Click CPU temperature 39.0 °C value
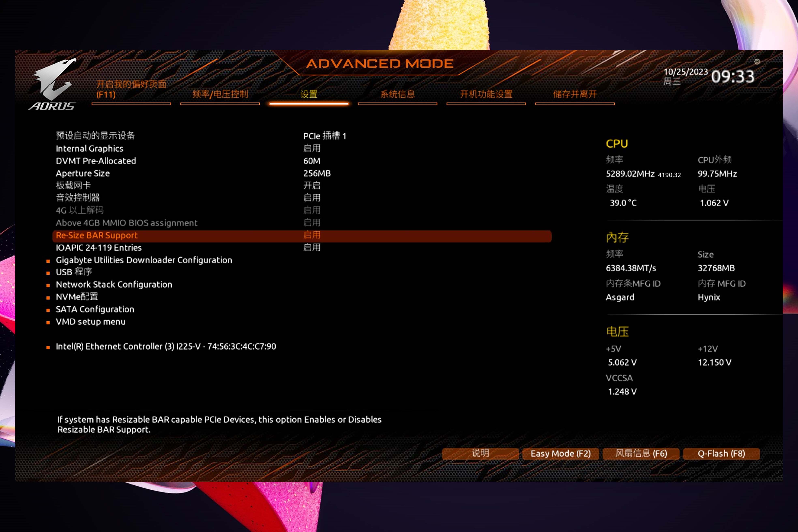The width and height of the screenshot is (798, 532). pyautogui.click(x=623, y=203)
